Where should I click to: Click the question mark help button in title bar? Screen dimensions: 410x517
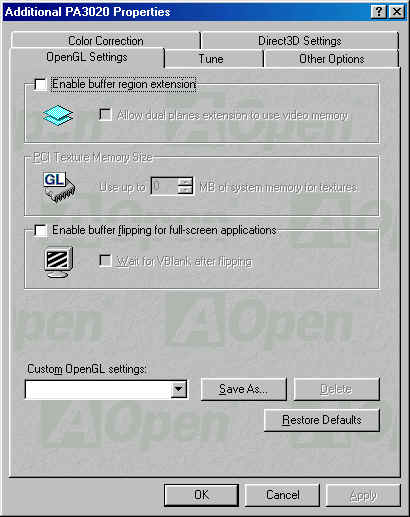(x=378, y=12)
